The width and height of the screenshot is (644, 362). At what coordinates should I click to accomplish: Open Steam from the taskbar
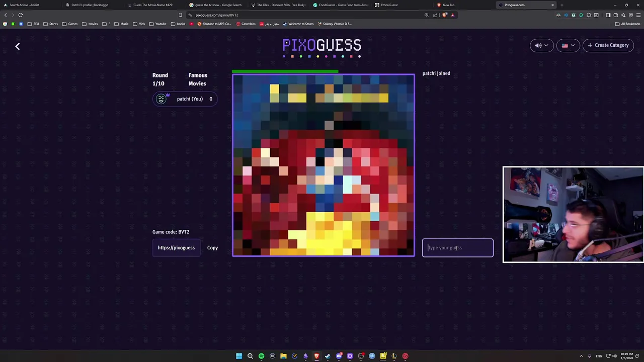tap(328, 356)
